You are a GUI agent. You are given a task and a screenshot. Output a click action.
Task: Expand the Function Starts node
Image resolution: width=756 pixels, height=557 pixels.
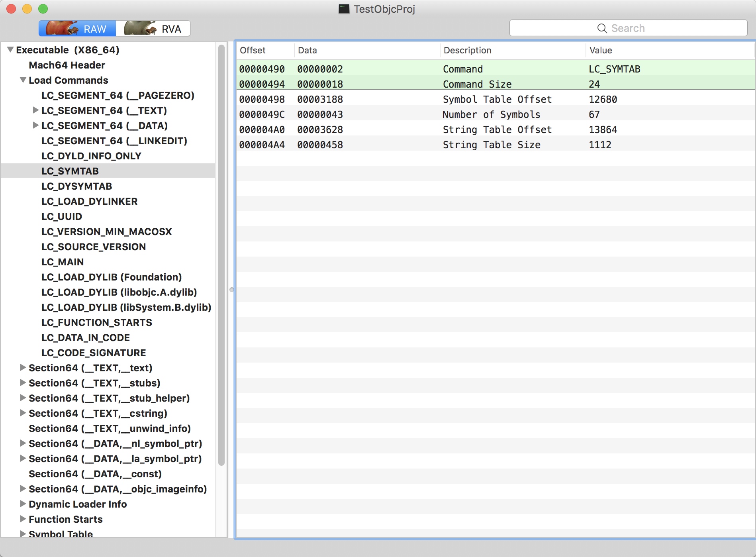(x=23, y=519)
